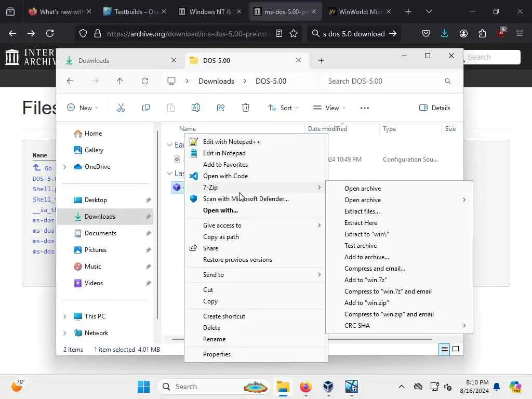Click the Delete trash icon in toolbar
Image resolution: width=532 pixels, height=399 pixels.
click(246, 108)
